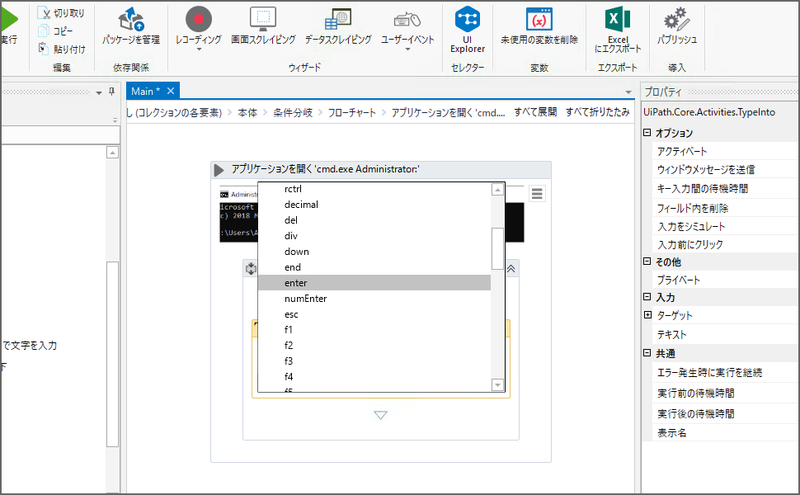800x495 pixels.
Task: Click the フローチャート breadcrumb
Action: coord(352,113)
